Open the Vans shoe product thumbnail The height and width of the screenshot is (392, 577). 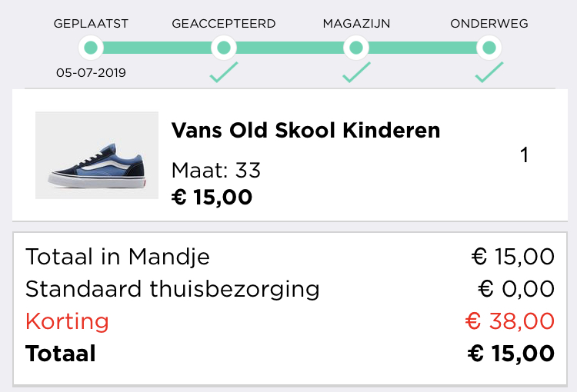click(97, 155)
